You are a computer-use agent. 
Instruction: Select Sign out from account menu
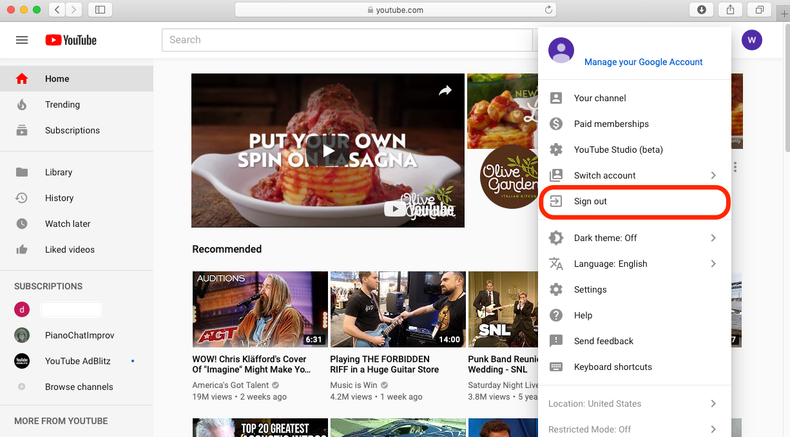pyautogui.click(x=590, y=202)
